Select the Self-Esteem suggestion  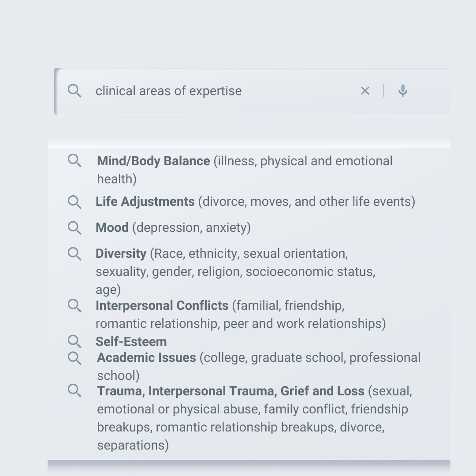pyautogui.click(x=131, y=342)
